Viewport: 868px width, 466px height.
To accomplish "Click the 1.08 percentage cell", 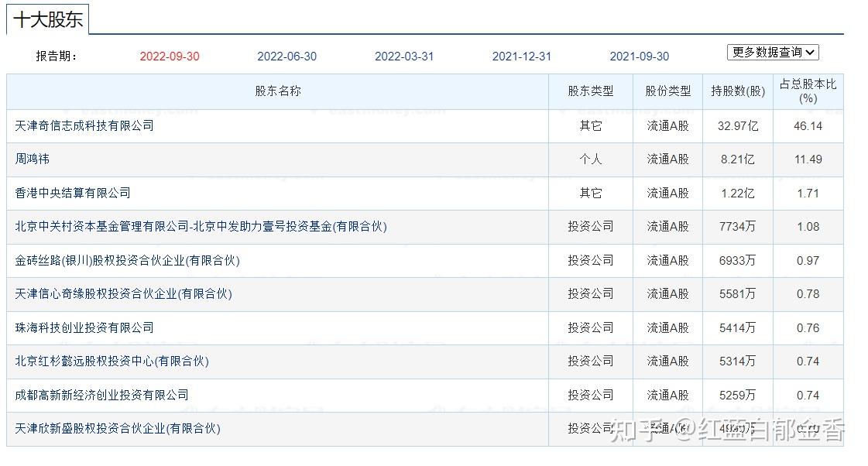I will 808,226.
